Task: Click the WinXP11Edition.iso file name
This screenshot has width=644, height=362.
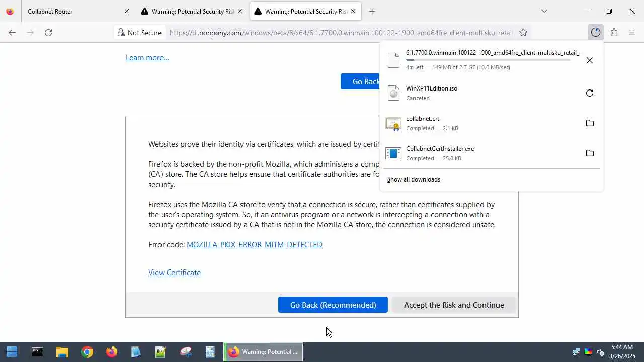Action: (x=432, y=88)
